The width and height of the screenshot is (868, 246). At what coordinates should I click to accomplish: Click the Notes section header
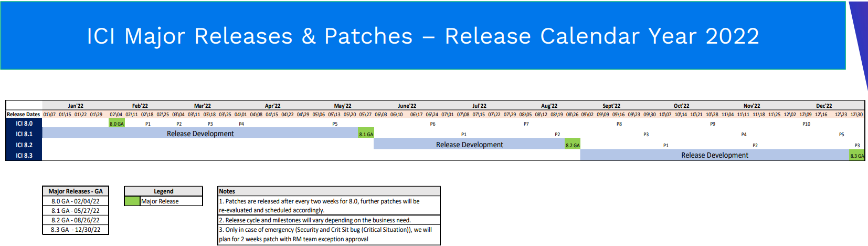point(329,191)
